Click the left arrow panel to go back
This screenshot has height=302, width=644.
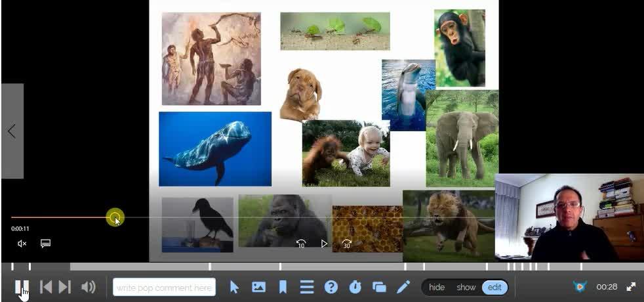pyautogui.click(x=12, y=131)
